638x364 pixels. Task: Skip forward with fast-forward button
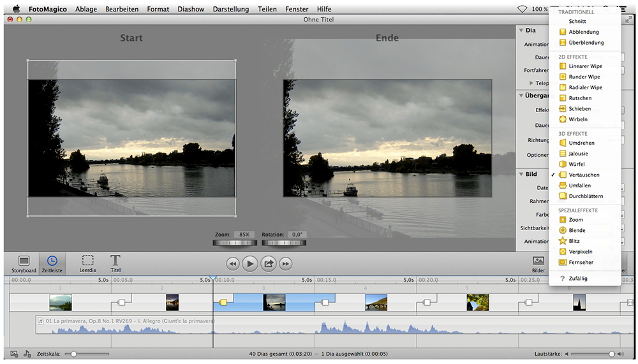tap(286, 263)
